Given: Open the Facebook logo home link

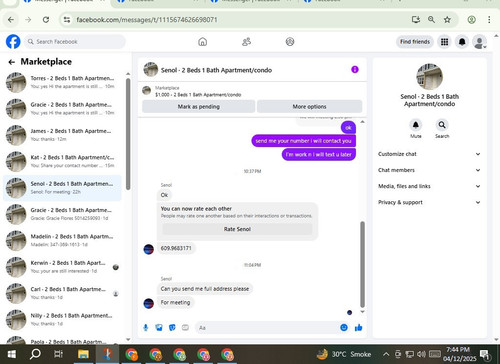Looking at the screenshot, I should tap(13, 42).
